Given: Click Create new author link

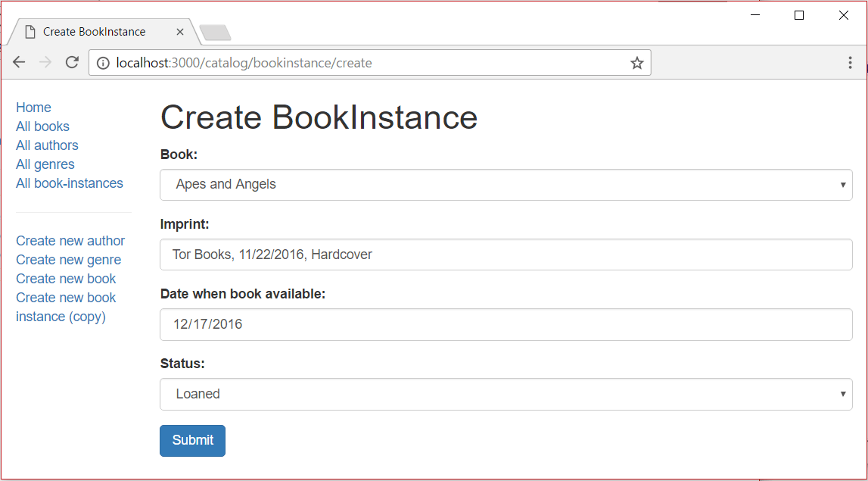Looking at the screenshot, I should (x=70, y=241).
